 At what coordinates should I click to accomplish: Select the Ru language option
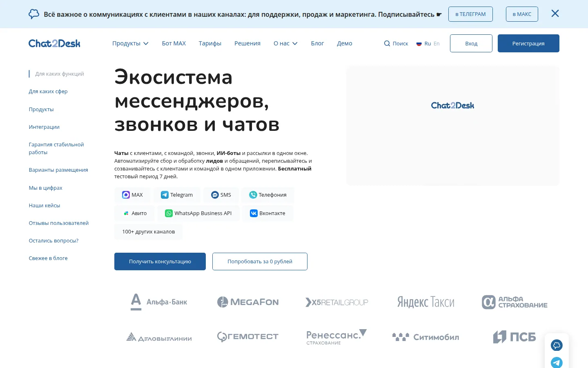[x=428, y=43]
